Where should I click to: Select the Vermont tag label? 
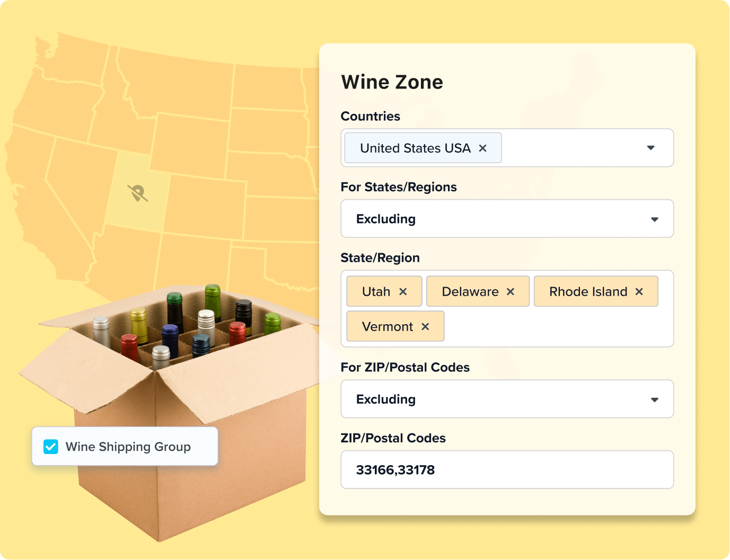coord(387,327)
